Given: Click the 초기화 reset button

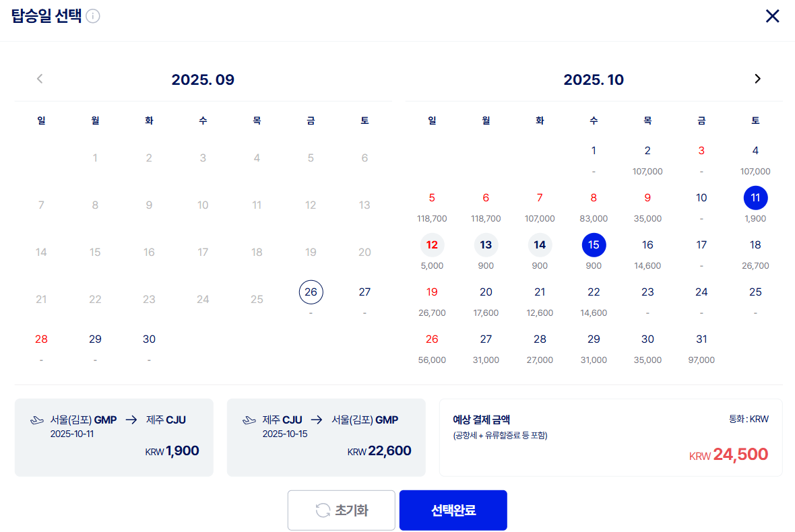Looking at the screenshot, I should pos(341,510).
